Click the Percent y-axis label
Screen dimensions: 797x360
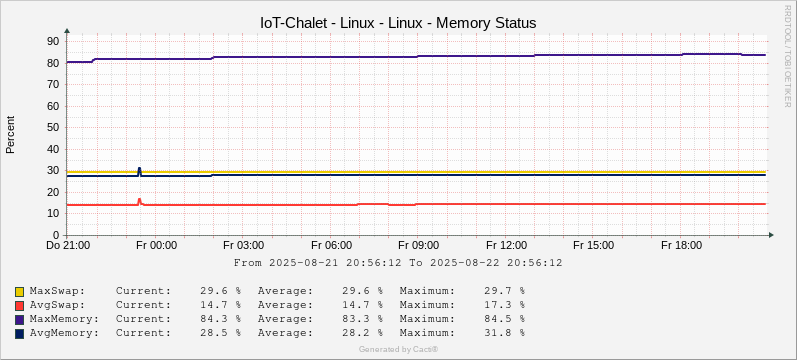point(10,135)
